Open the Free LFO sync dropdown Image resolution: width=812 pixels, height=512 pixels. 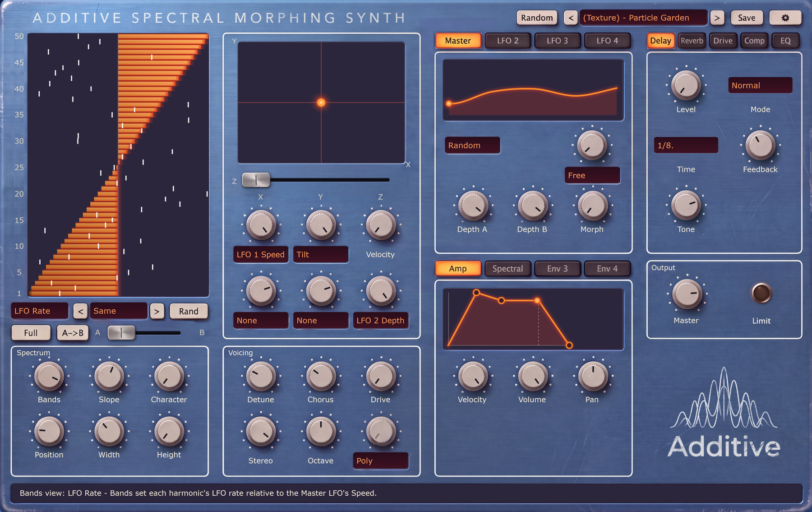[592, 175]
